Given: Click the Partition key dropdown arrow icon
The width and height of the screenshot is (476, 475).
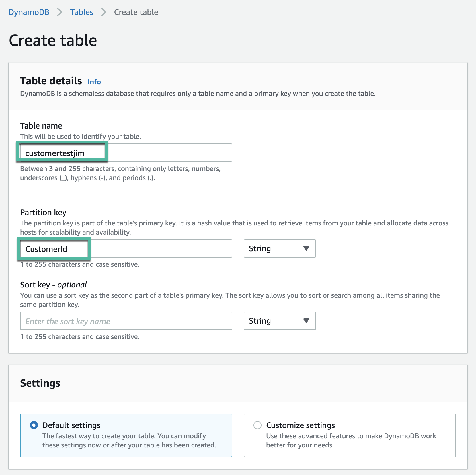Looking at the screenshot, I should [306, 248].
